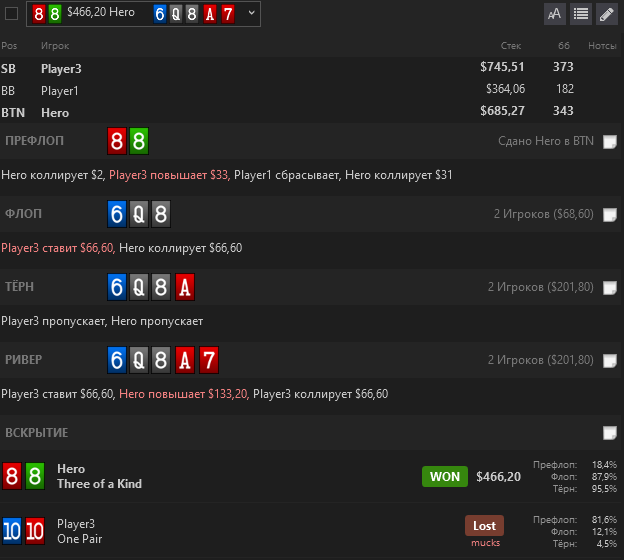Open note icon for ТЁРН street
624x560 pixels.
(x=610, y=287)
